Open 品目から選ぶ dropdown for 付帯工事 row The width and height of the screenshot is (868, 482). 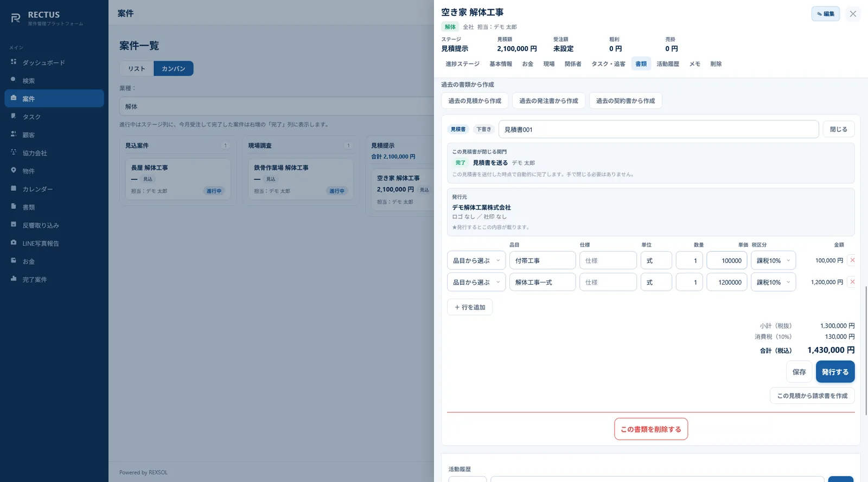pos(476,260)
